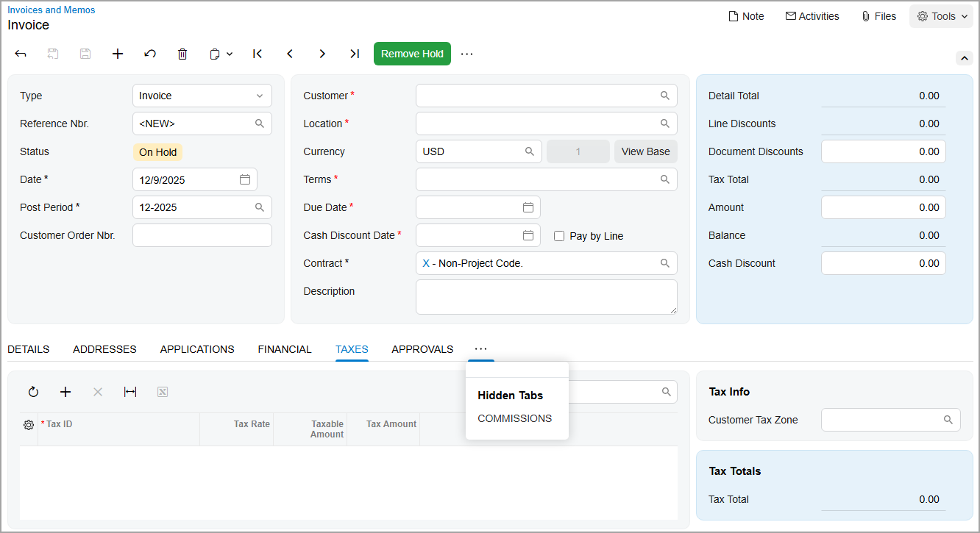
Task: Select the TAXES tab
Action: [352, 349]
